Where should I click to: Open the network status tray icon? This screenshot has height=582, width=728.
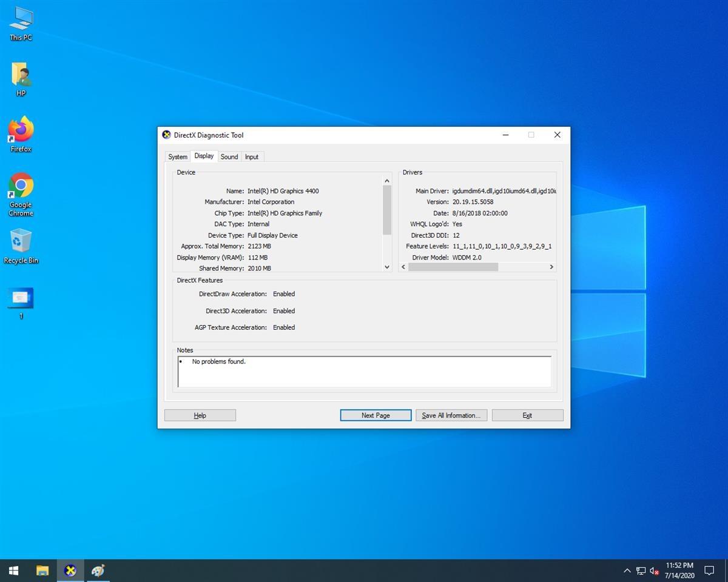pyautogui.click(x=641, y=570)
